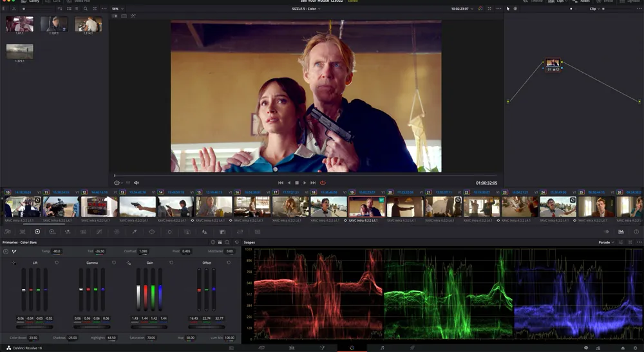Image resolution: width=644 pixels, height=352 pixels.
Task: Toggle the Clips timeline panel
Action: click(x=556, y=1)
